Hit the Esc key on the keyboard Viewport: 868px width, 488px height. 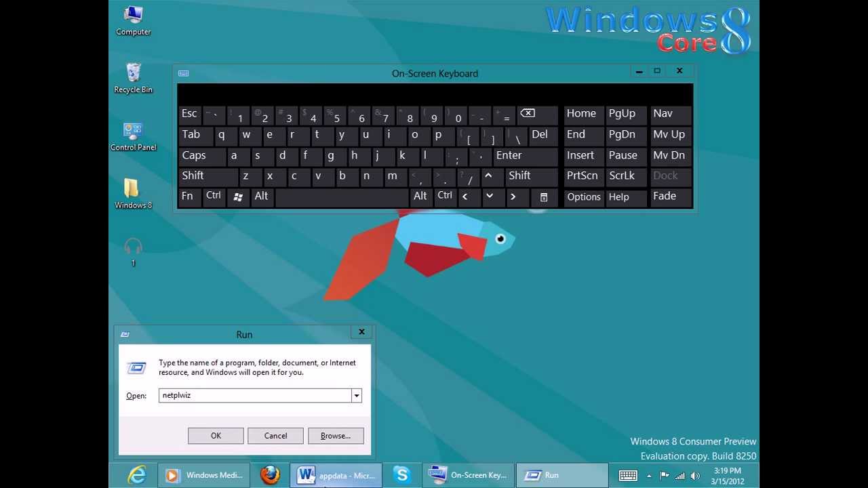(x=189, y=115)
